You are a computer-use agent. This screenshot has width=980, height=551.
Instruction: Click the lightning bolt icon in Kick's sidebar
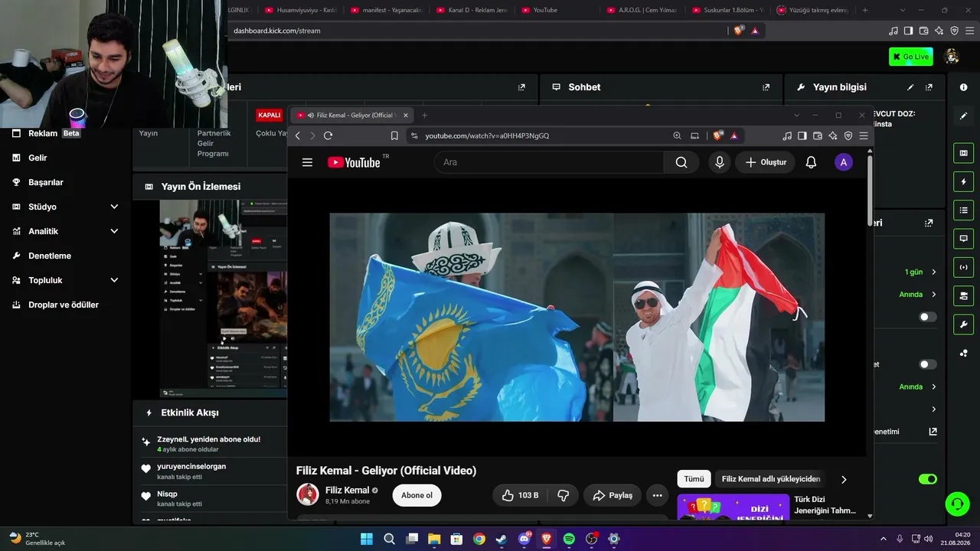coord(963,181)
